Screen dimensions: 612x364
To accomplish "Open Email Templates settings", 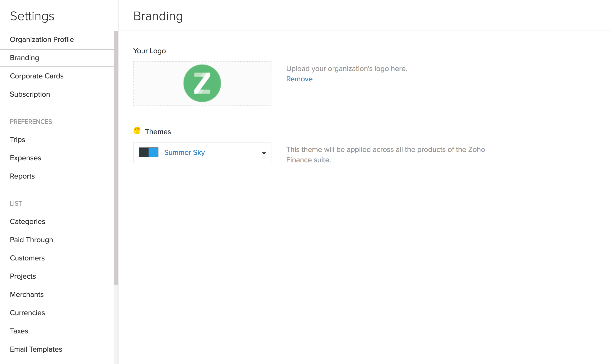I will (x=36, y=349).
